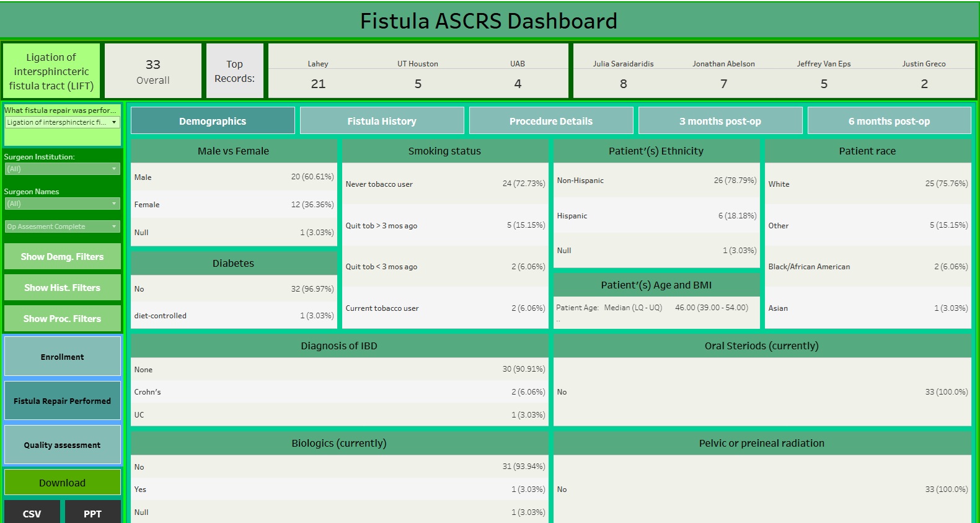
Task: Select the Lahey institution record count
Action: click(318, 84)
